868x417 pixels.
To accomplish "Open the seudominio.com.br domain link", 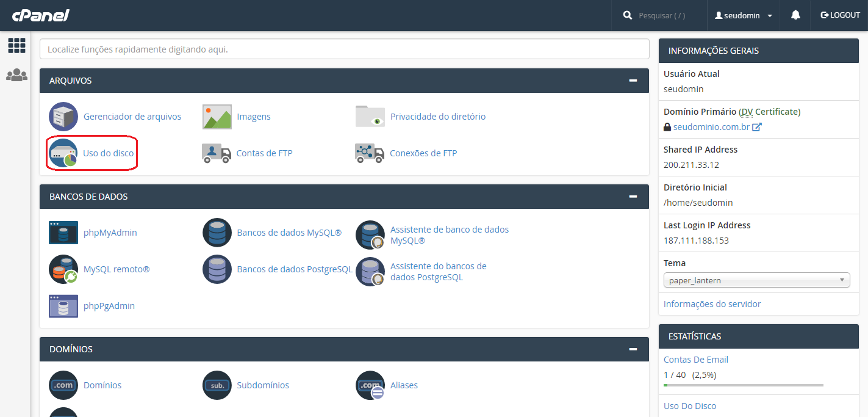I will tap(711, 127).
